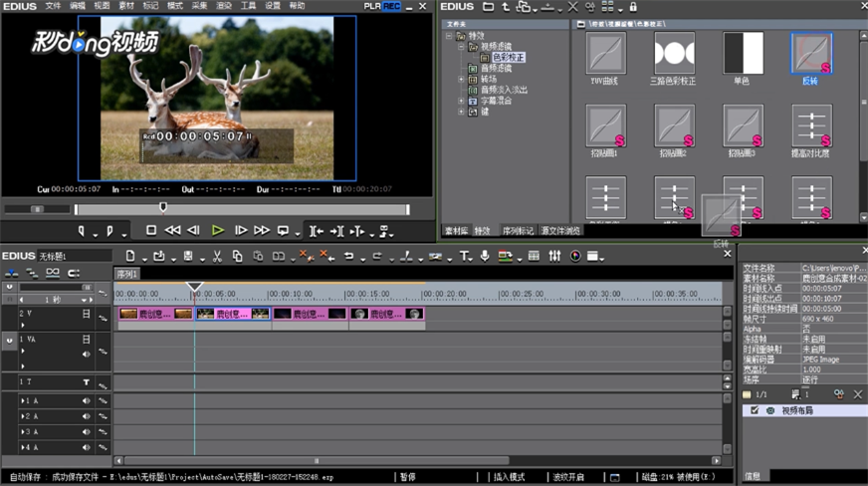The width and height of the screenshot is (868, 486).
Task: Click the lock icon in effects panel
Action: coord(633,7)
